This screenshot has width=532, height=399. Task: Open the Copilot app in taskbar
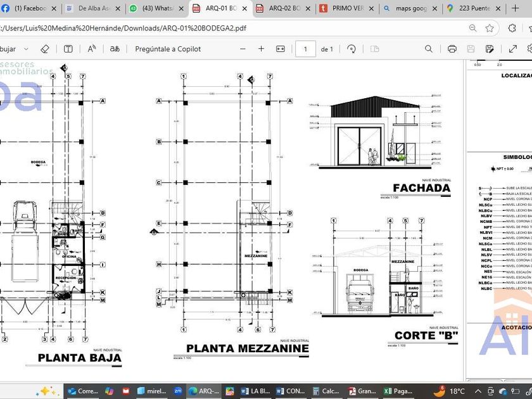tap(109, 391)
